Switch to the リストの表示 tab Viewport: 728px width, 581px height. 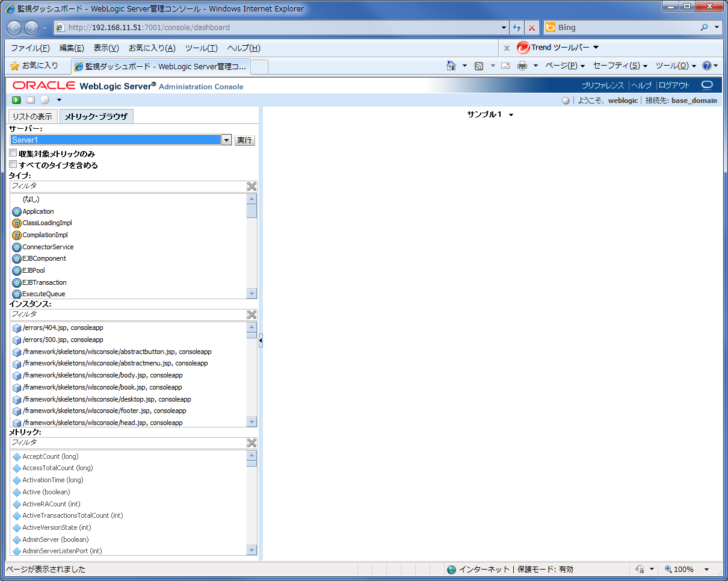point(32,117)
